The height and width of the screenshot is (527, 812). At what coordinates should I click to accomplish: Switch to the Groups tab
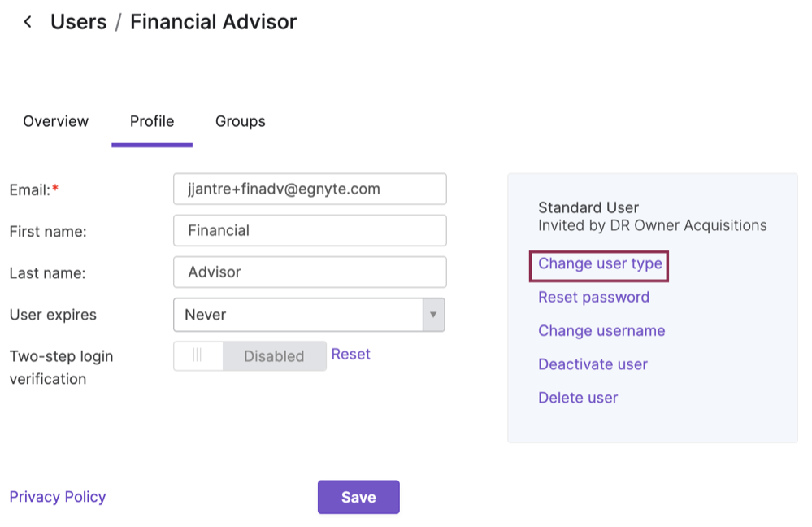tap(240, 120)
